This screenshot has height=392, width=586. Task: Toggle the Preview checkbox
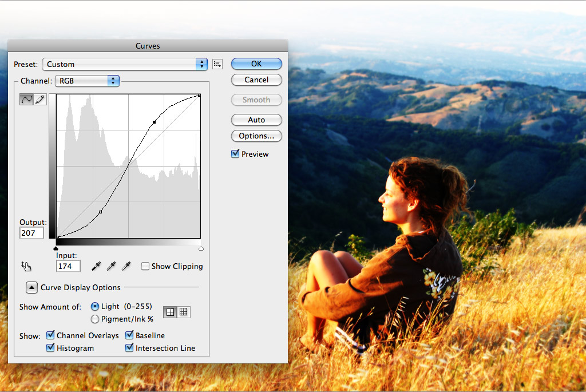(x=235, y=153)
